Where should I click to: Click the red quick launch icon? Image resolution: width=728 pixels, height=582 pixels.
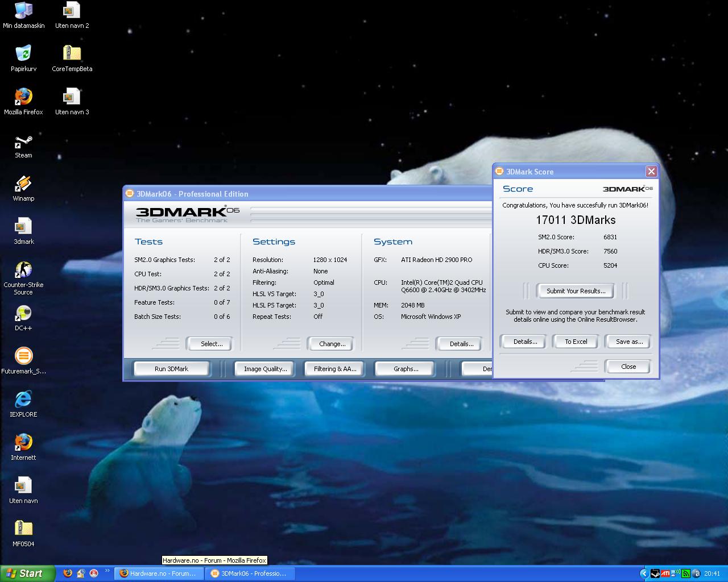click(x=94, y=573)
